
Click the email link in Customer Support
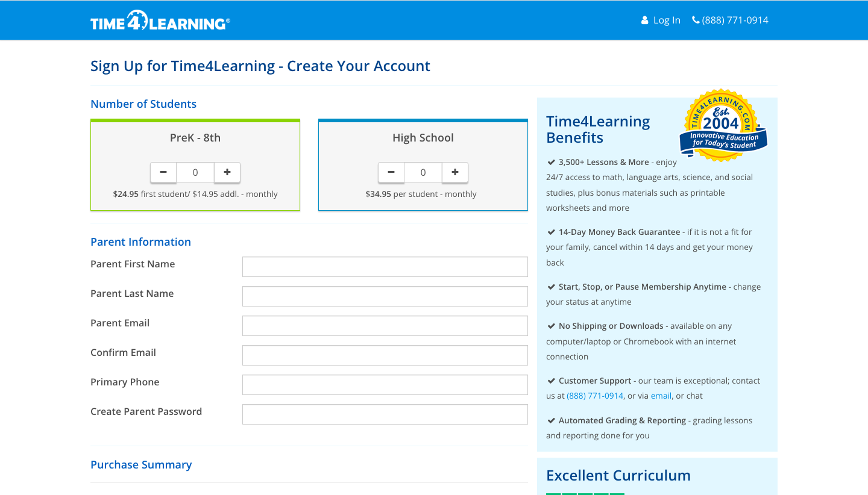661,396
